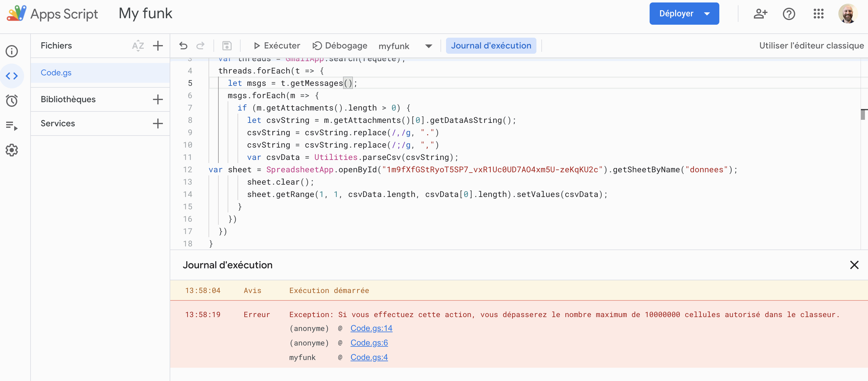868x381 pixels.
Task: Redo the last edit
Action: pyautogui.click(x=200, y=45)
